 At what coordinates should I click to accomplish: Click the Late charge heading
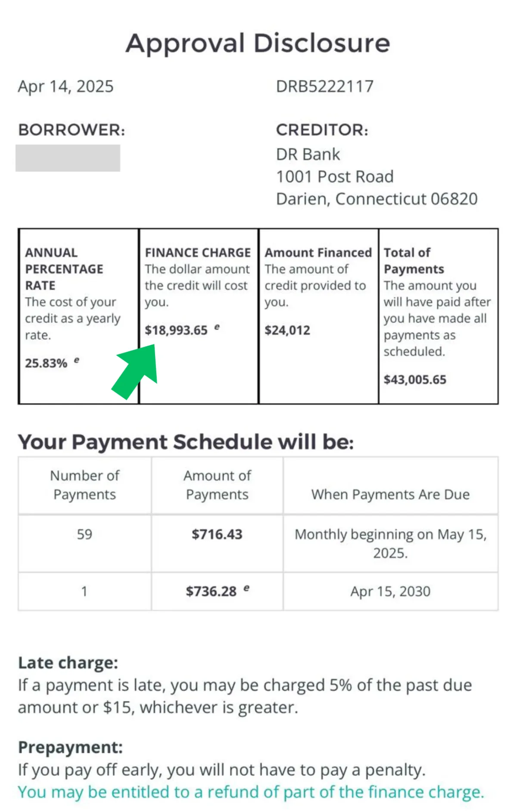68,663
